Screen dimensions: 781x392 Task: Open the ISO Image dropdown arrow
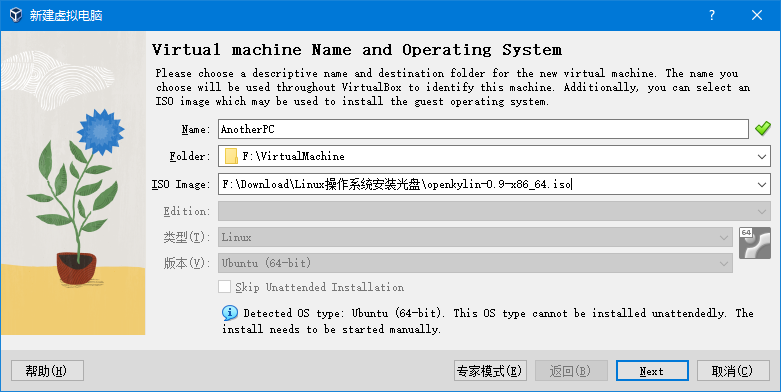762,184
